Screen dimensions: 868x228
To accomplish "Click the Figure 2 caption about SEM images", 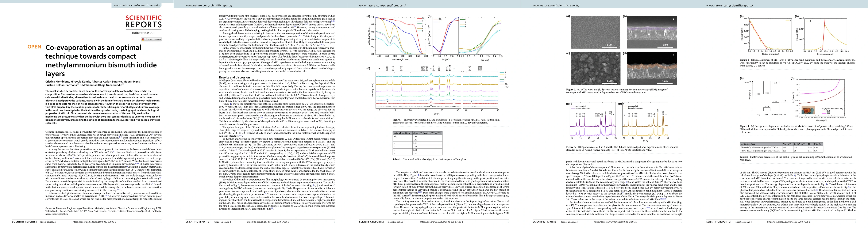I will point(617,91).
